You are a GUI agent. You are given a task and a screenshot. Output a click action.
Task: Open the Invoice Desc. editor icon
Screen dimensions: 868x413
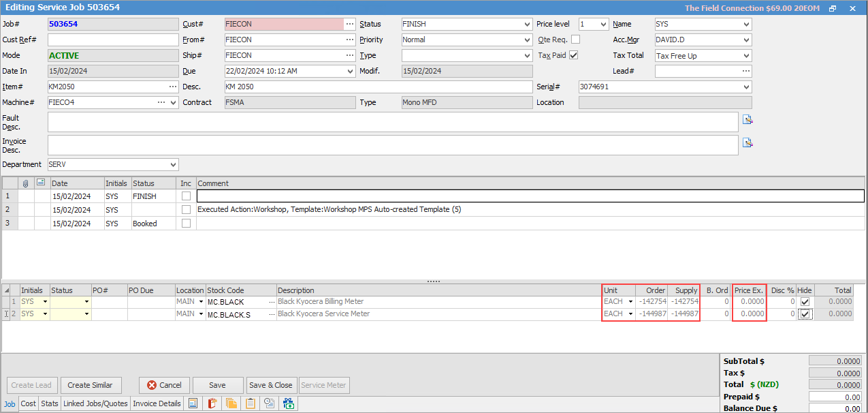tap(748, 143)
